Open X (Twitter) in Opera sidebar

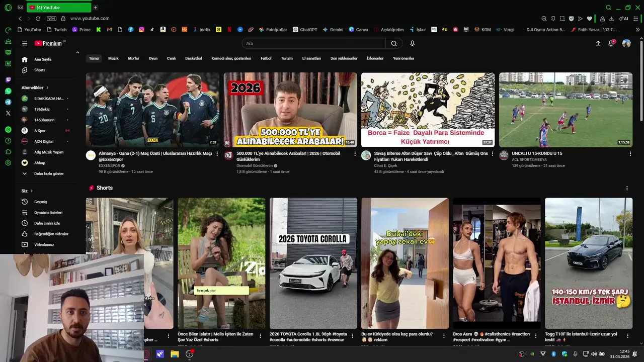[8, 113]
